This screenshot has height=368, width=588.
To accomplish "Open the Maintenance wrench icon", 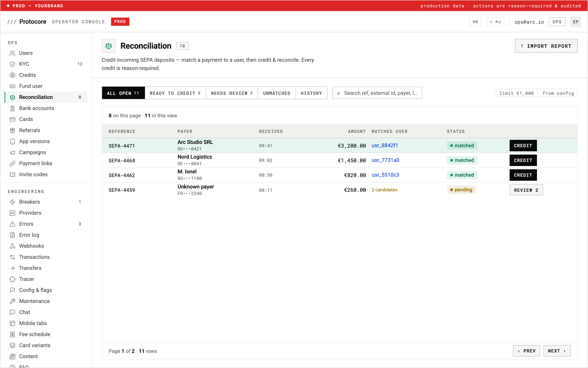I will point(12,301).
